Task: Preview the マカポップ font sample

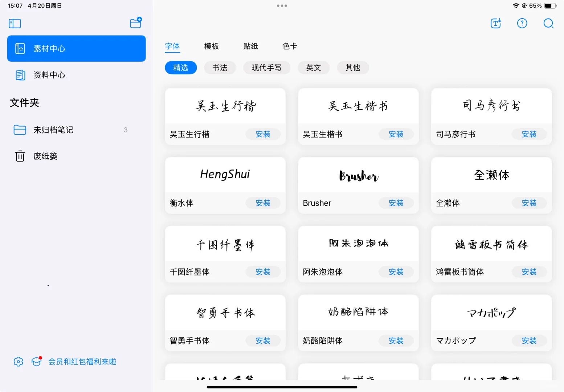Action: pos(492,313)
